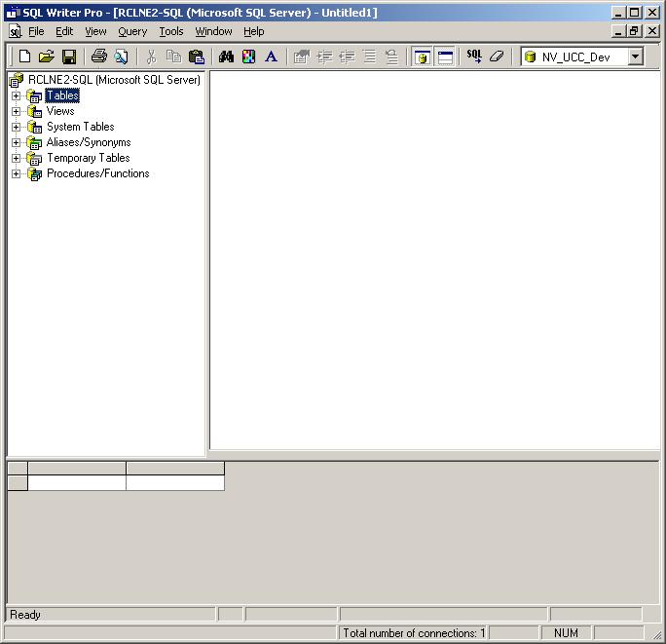Open the Query menu

[132, 31]
